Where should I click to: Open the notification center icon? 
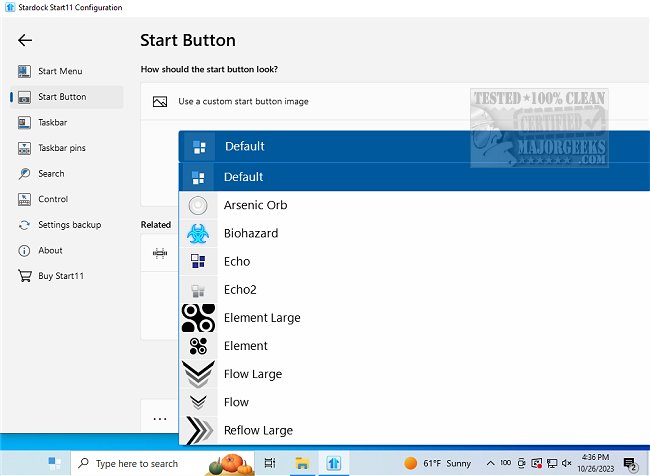[630, 464]
